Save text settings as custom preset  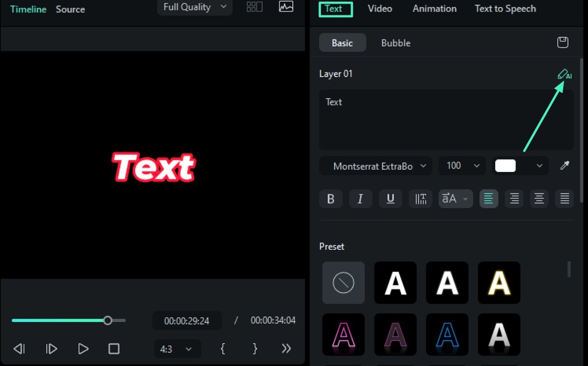[562, 42]
